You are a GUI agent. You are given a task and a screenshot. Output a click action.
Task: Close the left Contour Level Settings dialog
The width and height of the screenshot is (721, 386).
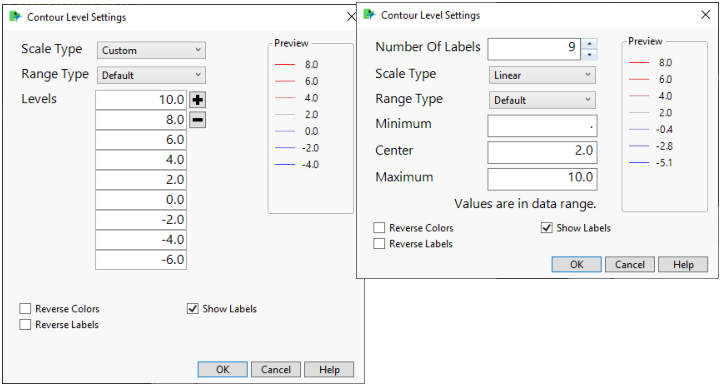[351, 17]
